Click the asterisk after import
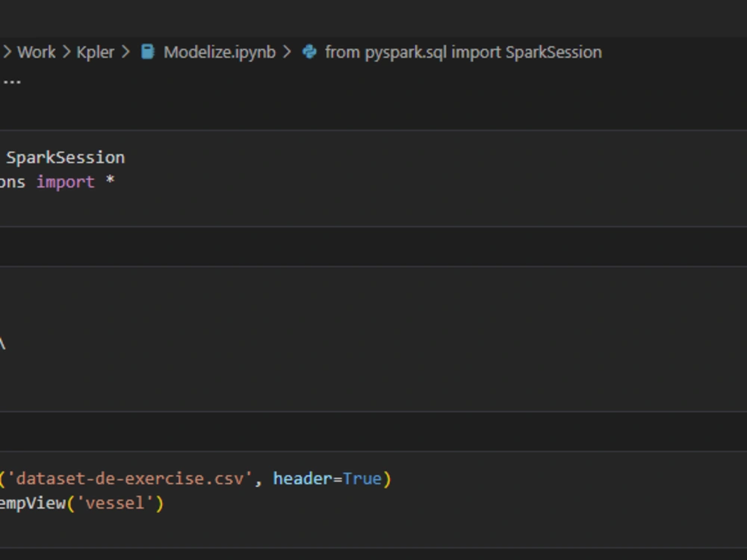Image resolution: width=747 pixels, height=560 pixels. pos(110,181)
